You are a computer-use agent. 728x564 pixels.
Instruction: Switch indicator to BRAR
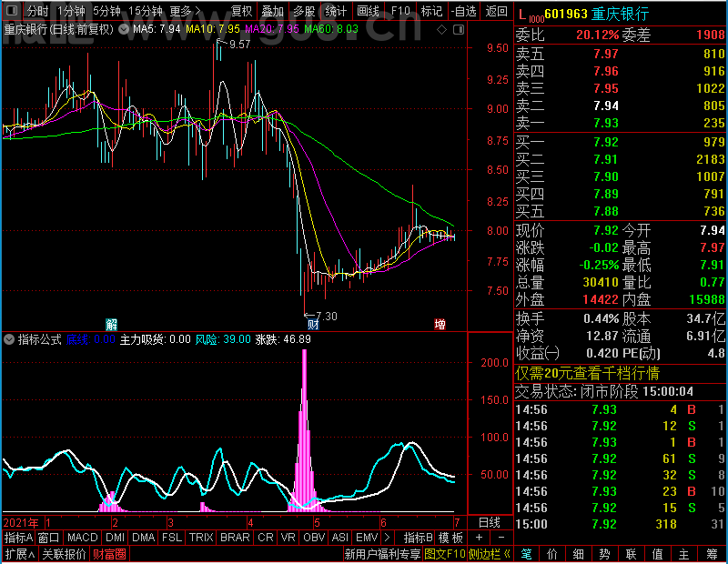pos(235,538)
